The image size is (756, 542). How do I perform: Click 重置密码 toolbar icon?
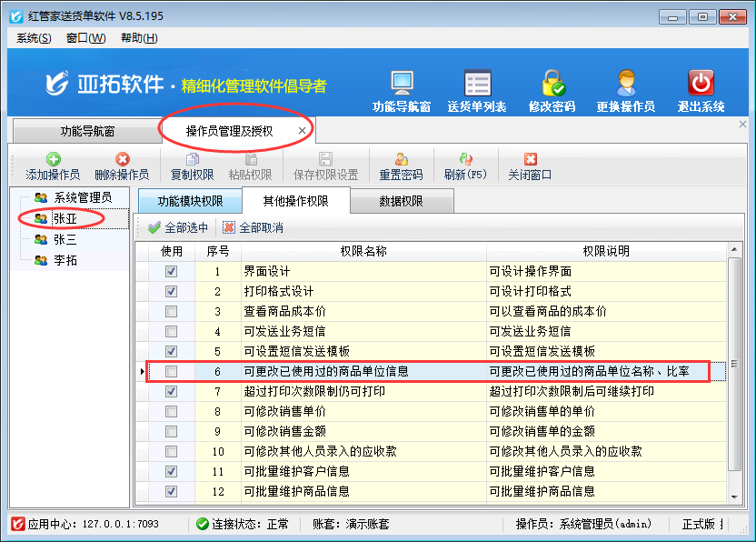[401, 160]
